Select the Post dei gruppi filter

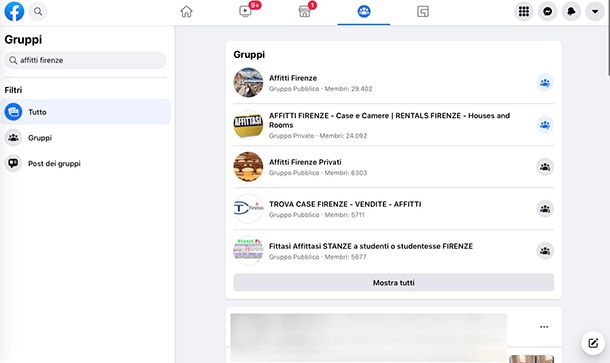pyautogui.click(x=85, y=163)
